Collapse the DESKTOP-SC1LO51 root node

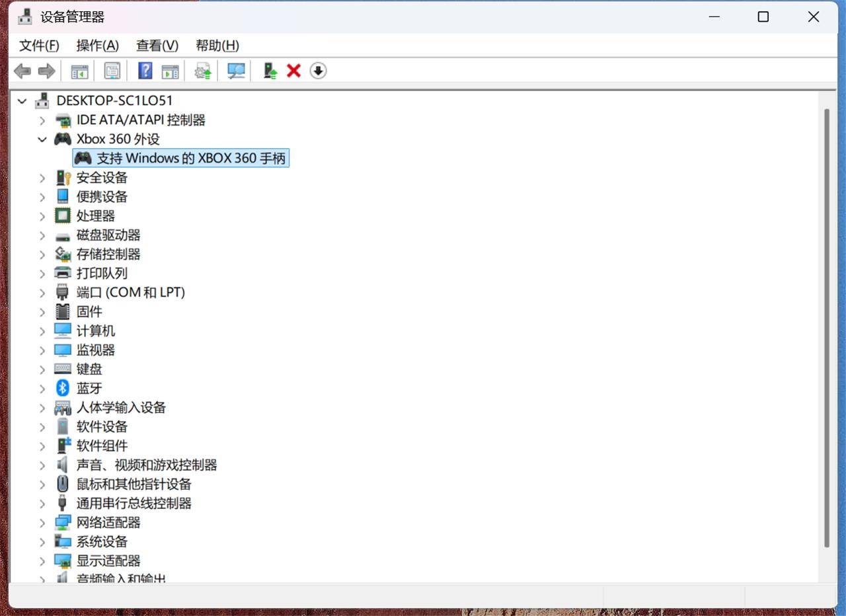[22, 101]
